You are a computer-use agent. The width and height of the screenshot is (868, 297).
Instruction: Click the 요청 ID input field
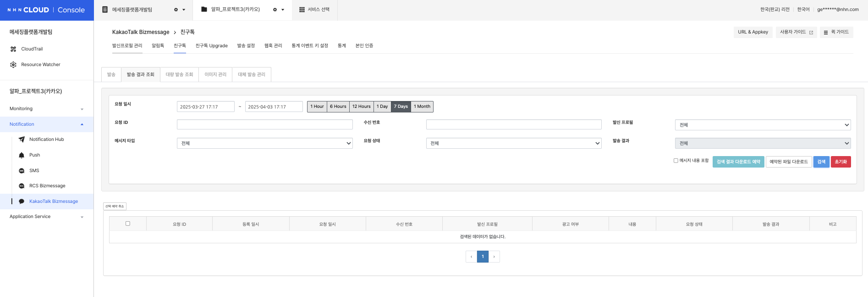265,124
